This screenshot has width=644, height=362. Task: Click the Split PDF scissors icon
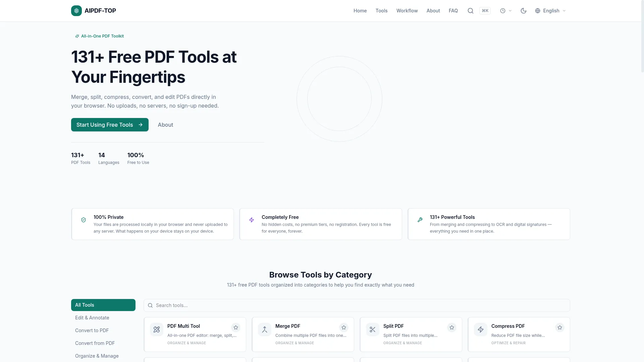pyautogui.click(x=373, y=329)
